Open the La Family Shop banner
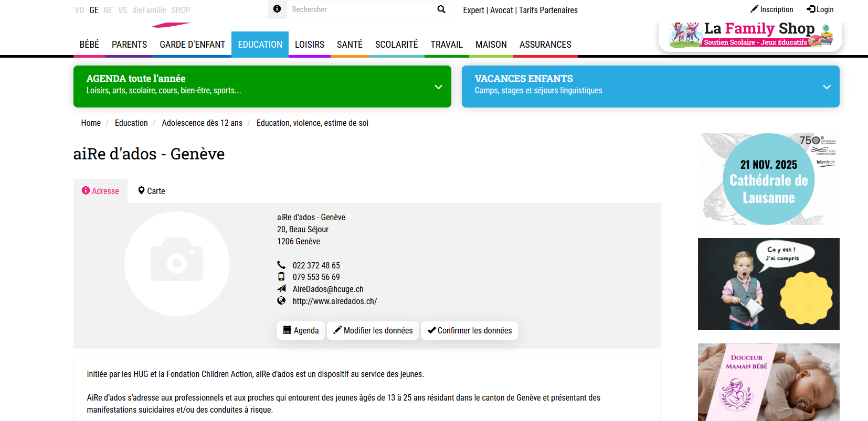This screenshot has width=868, height=421. (750, 36)
